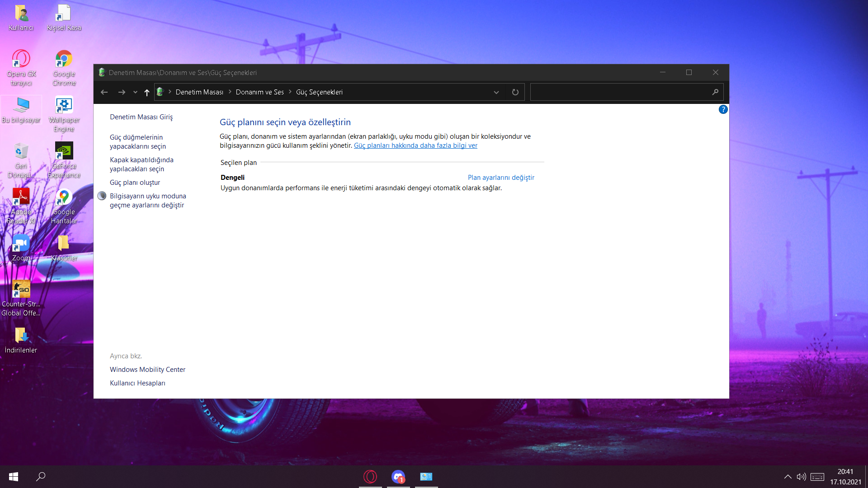868x488 pixels.
Task: Select Donanım ve Ses breadcrumb item
Action: coord(259,92)
